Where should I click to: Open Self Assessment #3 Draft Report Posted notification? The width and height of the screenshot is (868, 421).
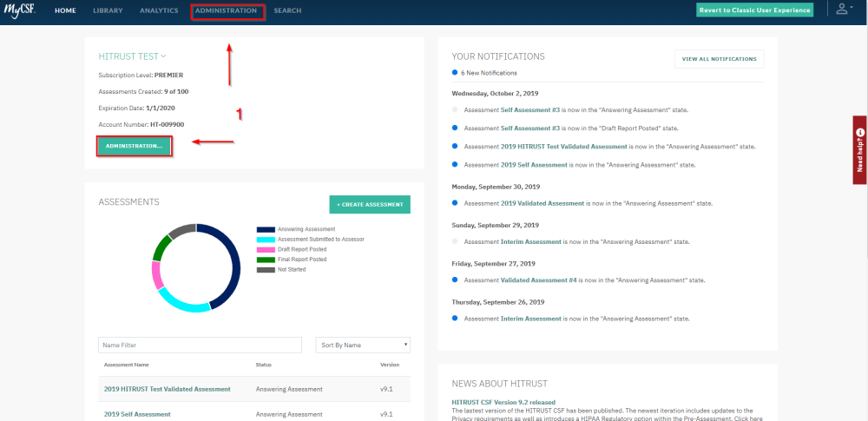tap(529, 128)
